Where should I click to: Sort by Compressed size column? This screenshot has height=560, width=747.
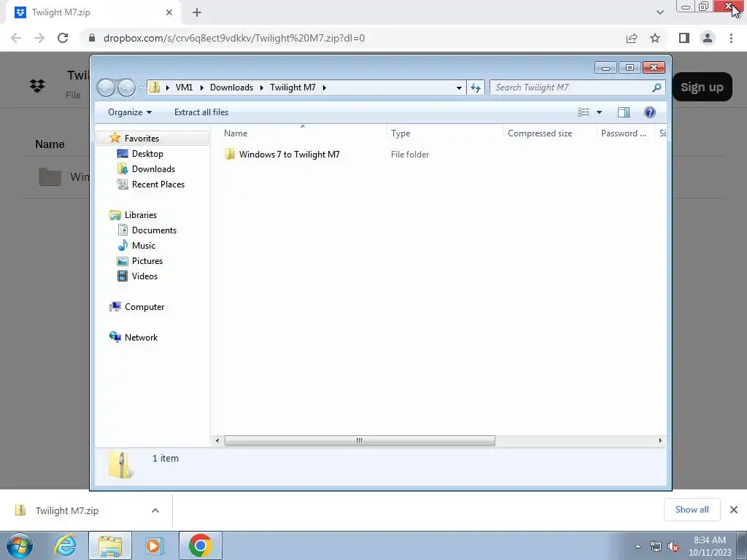540,133
